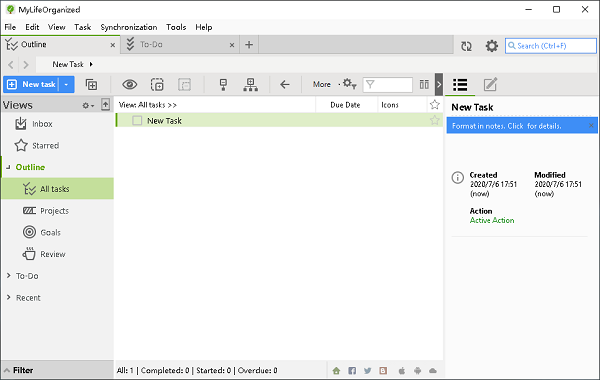
Task: Click the column layout icon
Action: tap(424, 84)
